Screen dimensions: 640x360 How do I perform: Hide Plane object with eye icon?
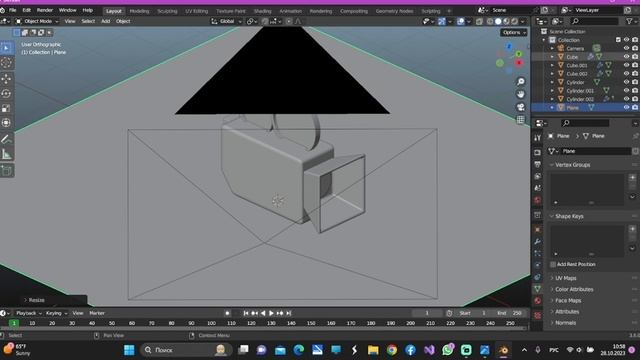[x=626, y=107]
